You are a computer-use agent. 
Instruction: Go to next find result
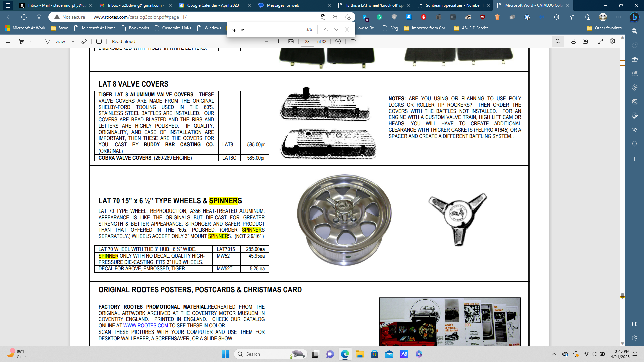point(336,29)
